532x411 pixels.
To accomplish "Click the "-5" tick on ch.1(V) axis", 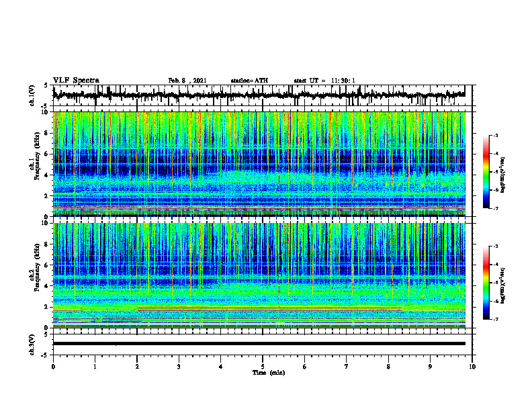I will 46,106.
